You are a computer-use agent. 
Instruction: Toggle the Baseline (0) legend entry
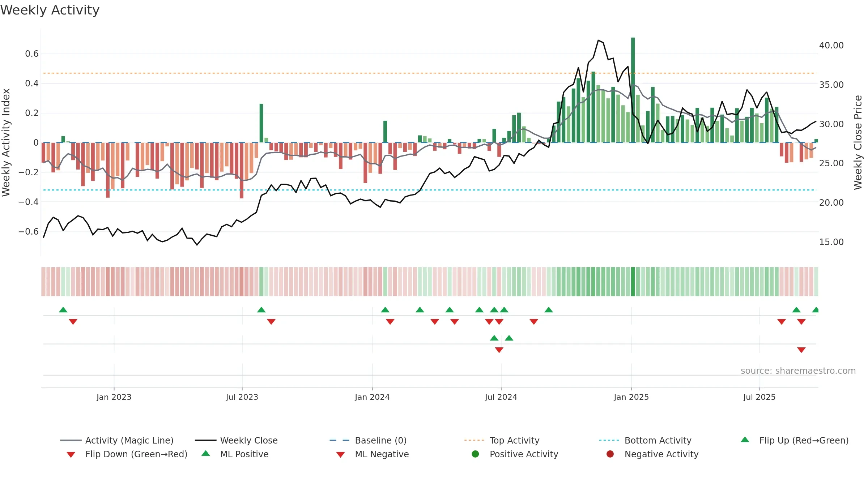(368, 440)
